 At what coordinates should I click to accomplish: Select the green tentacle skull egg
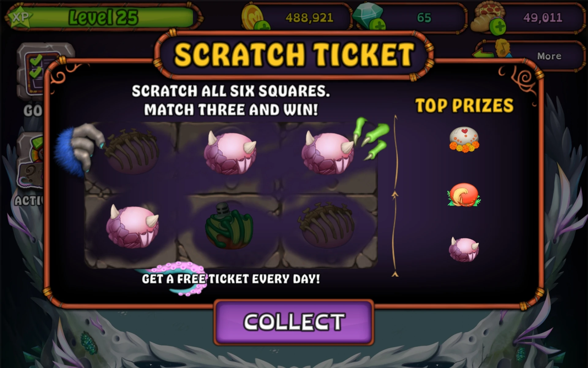[x=229, y=226]
